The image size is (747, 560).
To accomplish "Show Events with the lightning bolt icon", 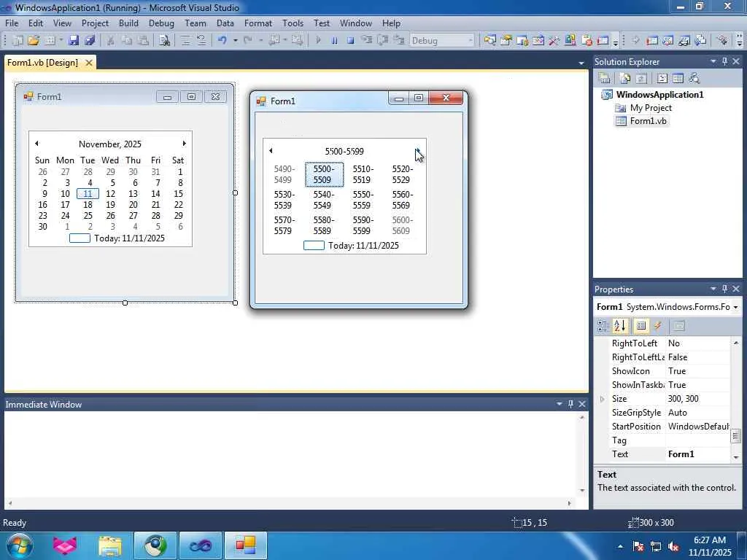I will (x=658, y=326).
